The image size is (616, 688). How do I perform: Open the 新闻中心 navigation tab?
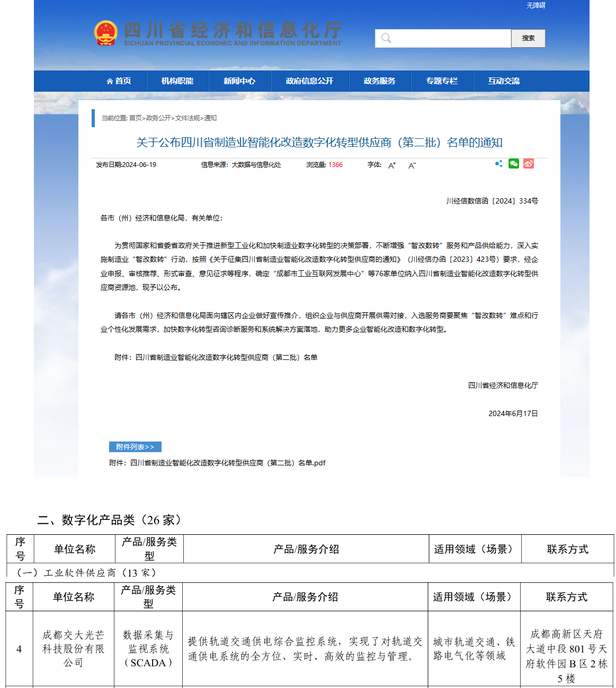[239, 81]
